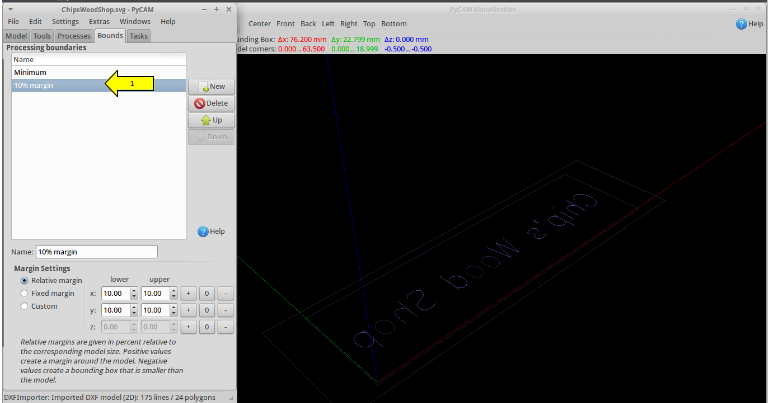The image size is (769, 403).
Task: Switch visualization to Front view
Action: [285, 24]
